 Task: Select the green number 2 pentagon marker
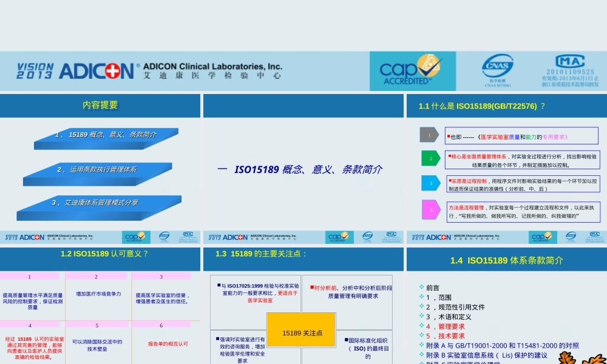tap(430, 158)
